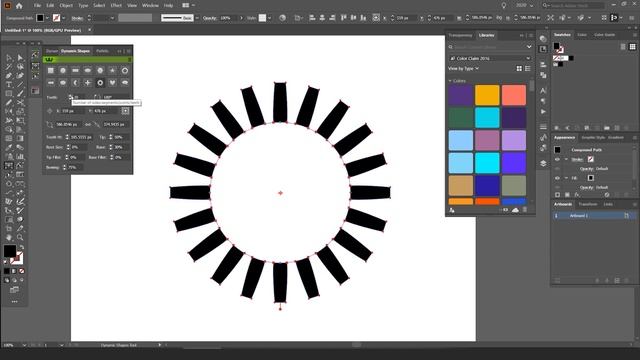Show Swatches as list view
Image resolution: width=640 pixels, height=360 pixels.
[623, 47]
